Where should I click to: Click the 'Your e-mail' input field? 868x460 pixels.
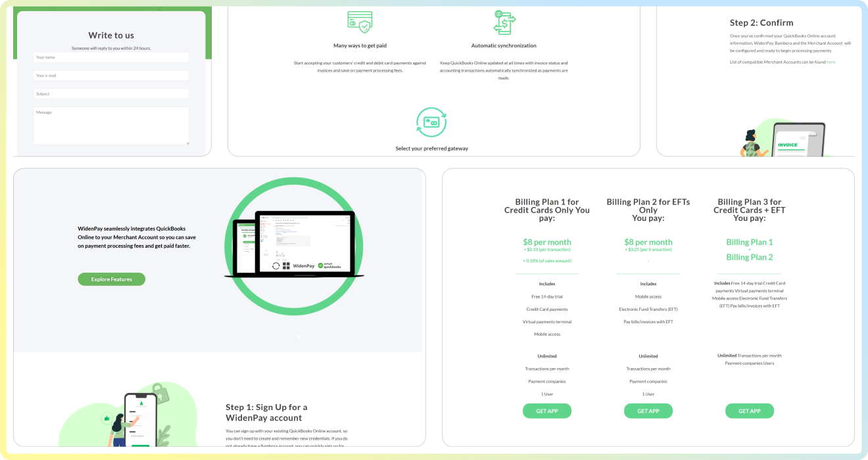click(110, 75)
